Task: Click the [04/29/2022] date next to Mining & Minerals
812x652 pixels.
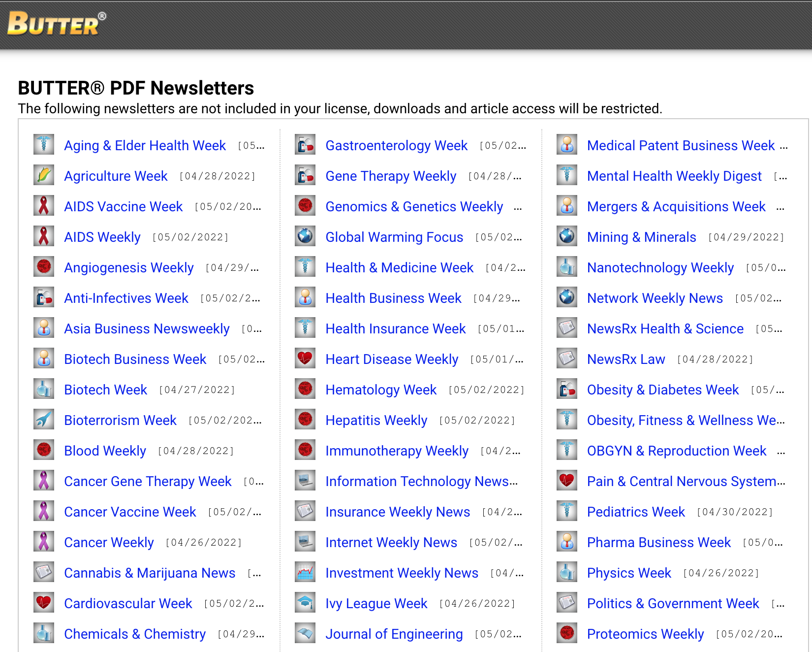Action: pyautogui.click(x=746, y=237)
